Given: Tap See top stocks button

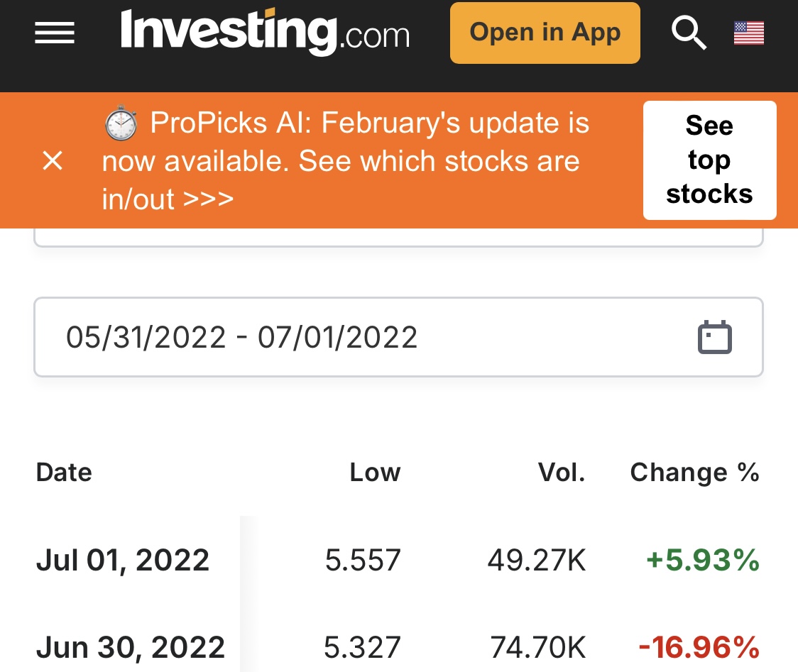Looking at the screenshot, I should click(x=709, y=160).
